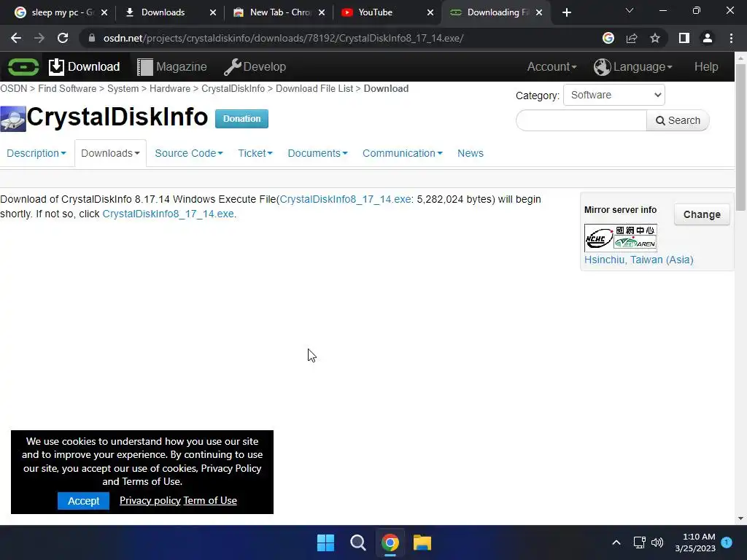Image resolution: width=747 pixels, height=560 pixels.
Task: Open the Magazine section
Action: [172, 66]
